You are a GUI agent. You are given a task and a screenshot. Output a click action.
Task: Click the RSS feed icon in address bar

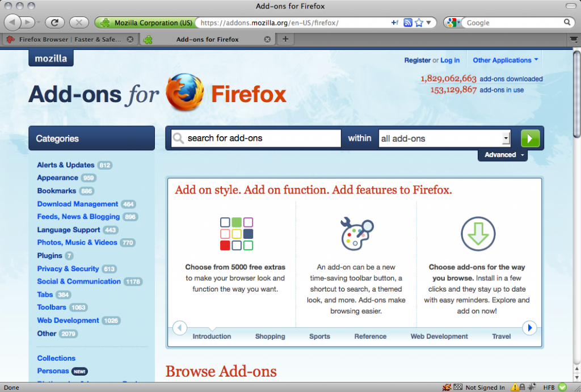(x=407, y=23)
